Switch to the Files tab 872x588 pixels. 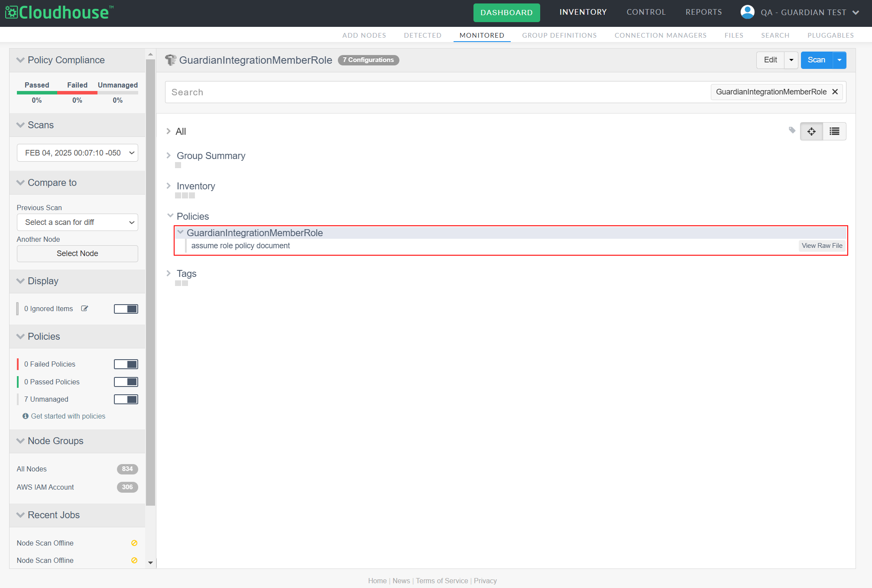734,35
